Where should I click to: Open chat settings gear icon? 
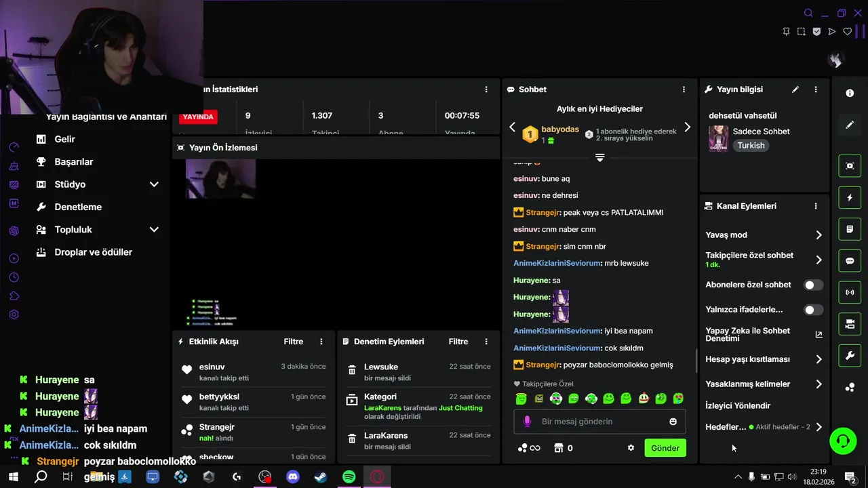pyautogui.click(x=631, y=448)
